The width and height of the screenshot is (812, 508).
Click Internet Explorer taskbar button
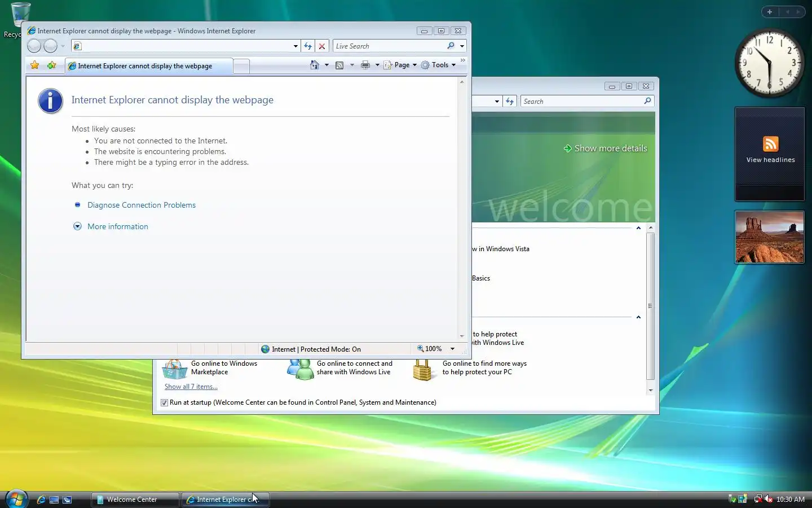coord(226,500)
